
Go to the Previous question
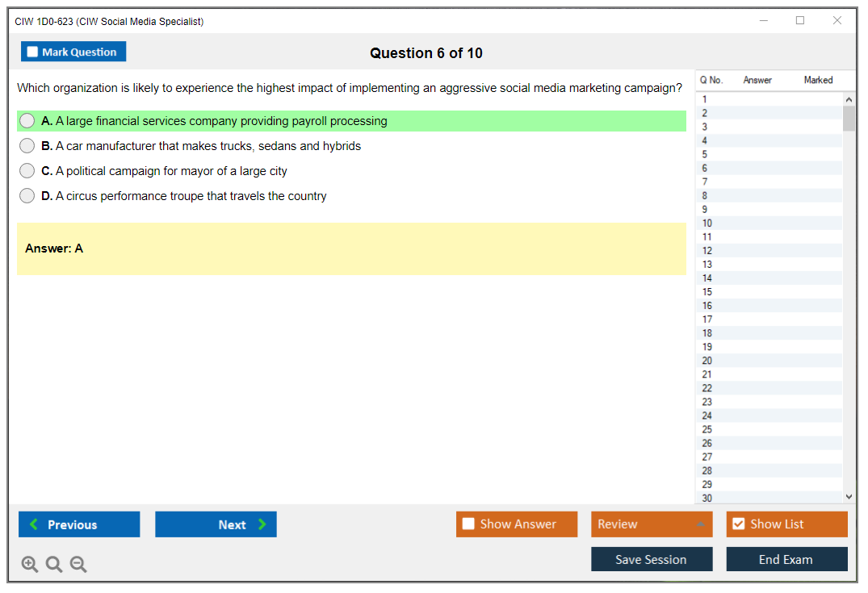pos(79,524)
